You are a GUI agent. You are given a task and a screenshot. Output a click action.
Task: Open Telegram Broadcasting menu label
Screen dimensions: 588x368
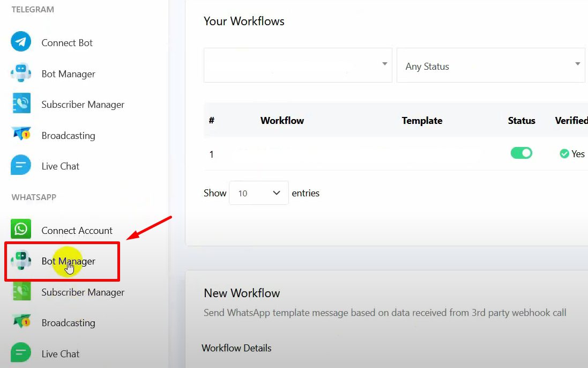(68, 136)
